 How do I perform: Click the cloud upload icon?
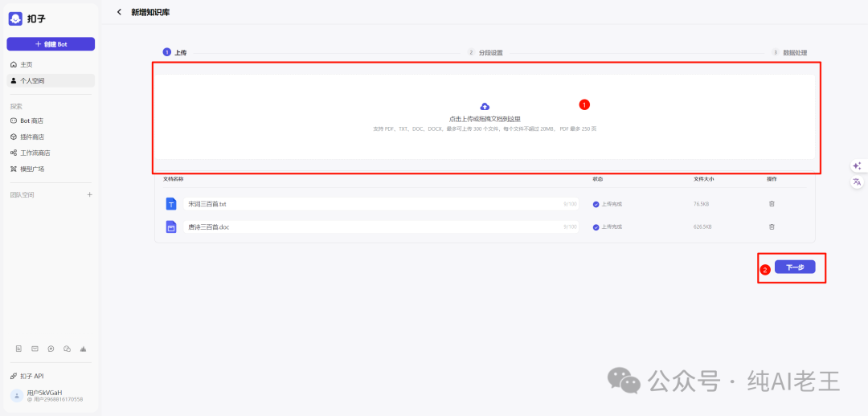click(x=485, y=106)
